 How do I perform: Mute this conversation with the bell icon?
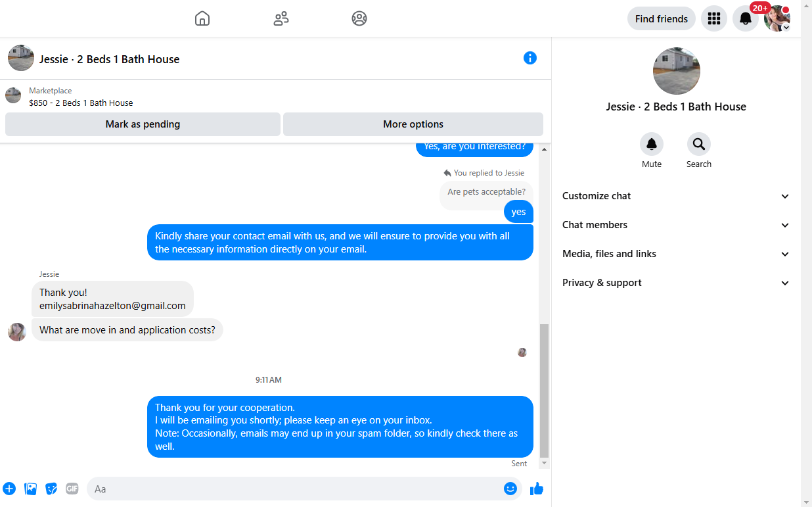[652, 144]
